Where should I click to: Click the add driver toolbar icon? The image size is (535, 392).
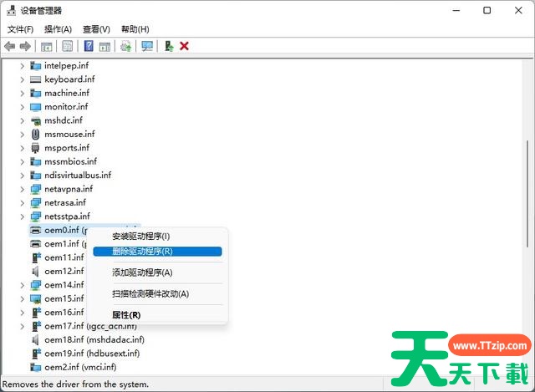tap(169, 46)
